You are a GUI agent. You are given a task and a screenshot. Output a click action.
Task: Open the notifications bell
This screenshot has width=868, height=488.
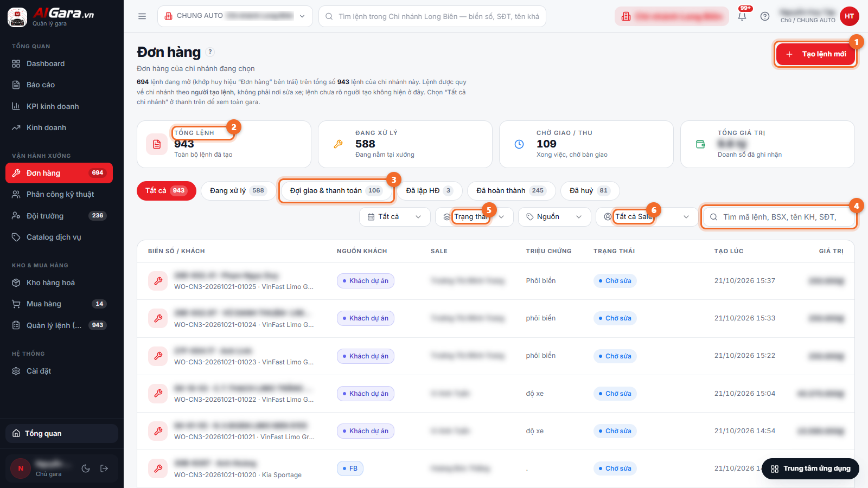pyautogui.click(x=742, y=16)
